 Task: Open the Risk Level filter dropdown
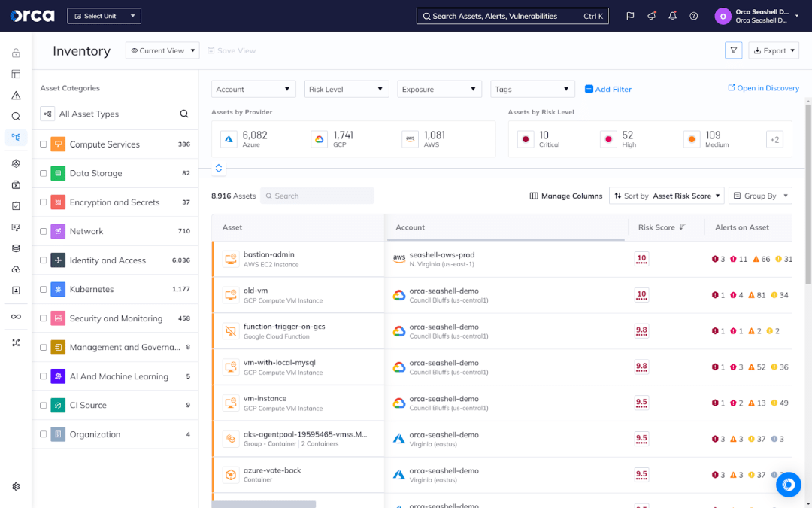pyautogui.click(x=347, y=89)
